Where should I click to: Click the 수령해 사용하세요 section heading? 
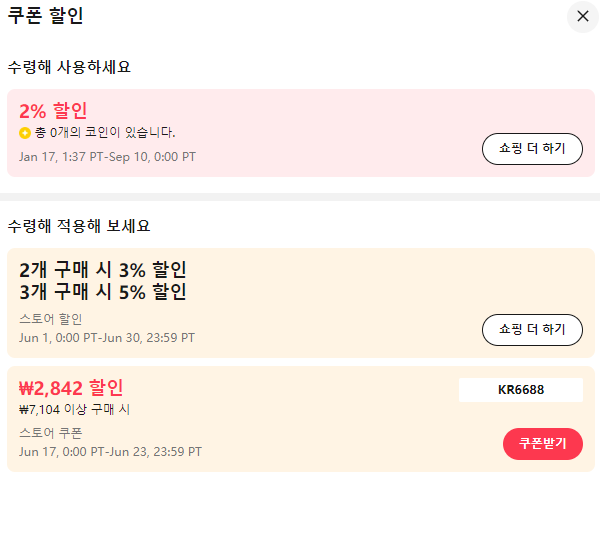(x=69, y=67)
